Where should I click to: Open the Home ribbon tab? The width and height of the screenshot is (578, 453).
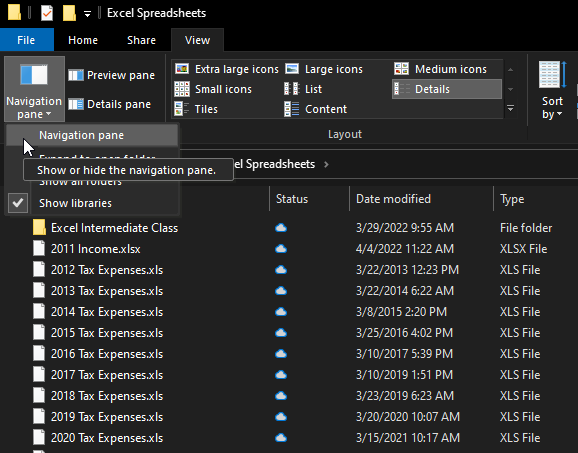tap(83, 40)
